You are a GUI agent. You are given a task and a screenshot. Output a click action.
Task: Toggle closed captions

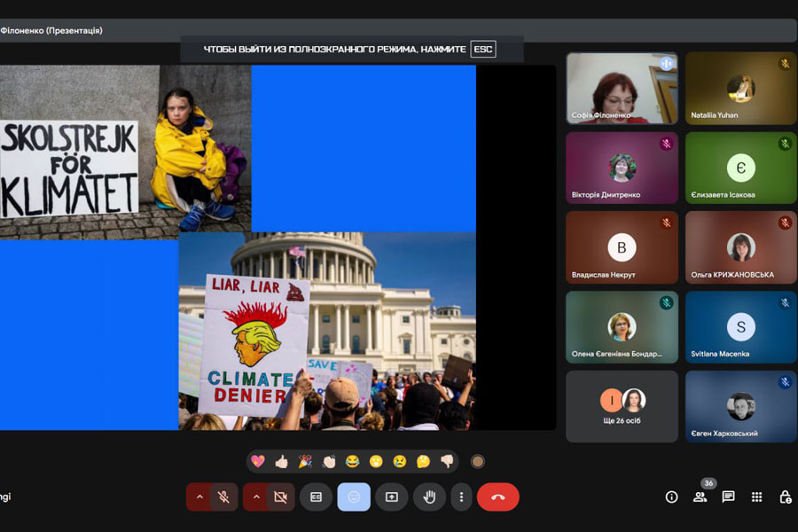pyautogui.click(x=316, y=497)
